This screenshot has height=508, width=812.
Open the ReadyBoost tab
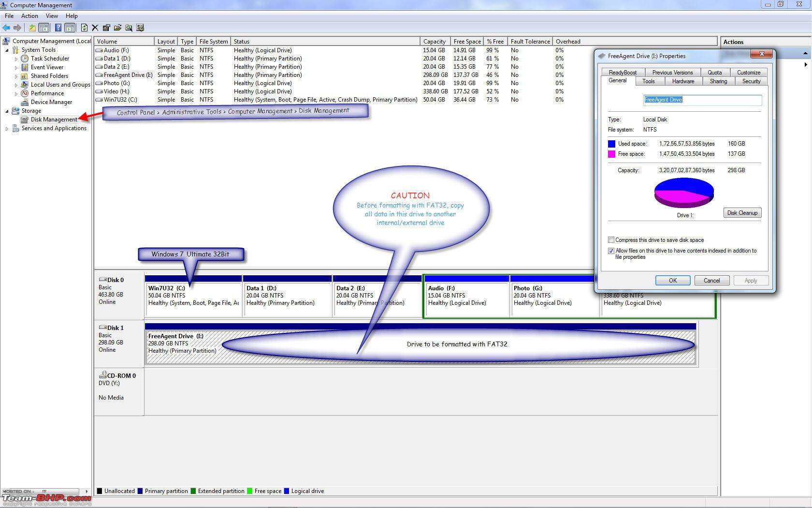(623, 73)
